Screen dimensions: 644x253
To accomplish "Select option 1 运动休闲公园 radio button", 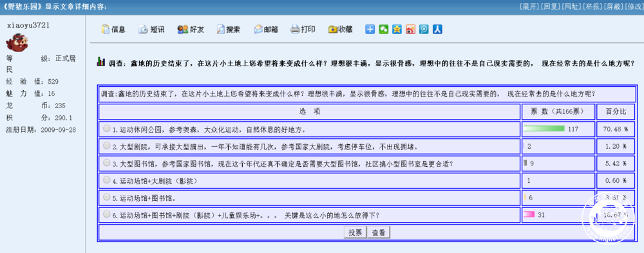I will (107, 129).
